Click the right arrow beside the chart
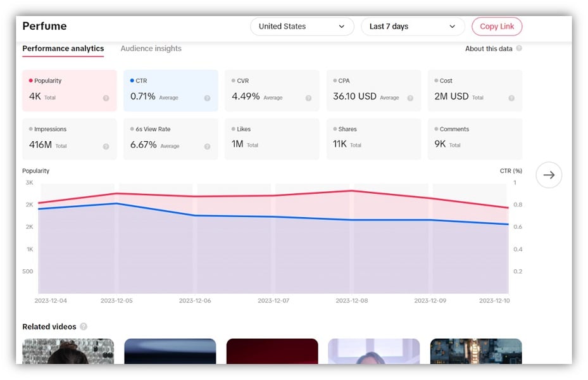The image size is (588, 380). tap(549, 175)
